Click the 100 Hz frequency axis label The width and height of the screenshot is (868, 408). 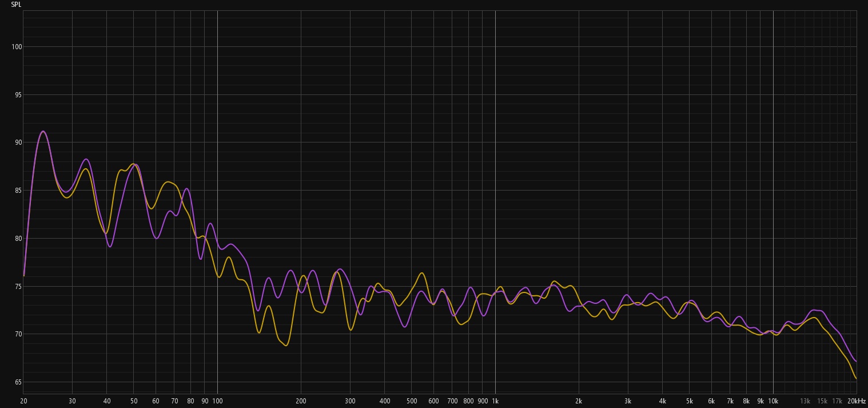click(x=217, y=401)
